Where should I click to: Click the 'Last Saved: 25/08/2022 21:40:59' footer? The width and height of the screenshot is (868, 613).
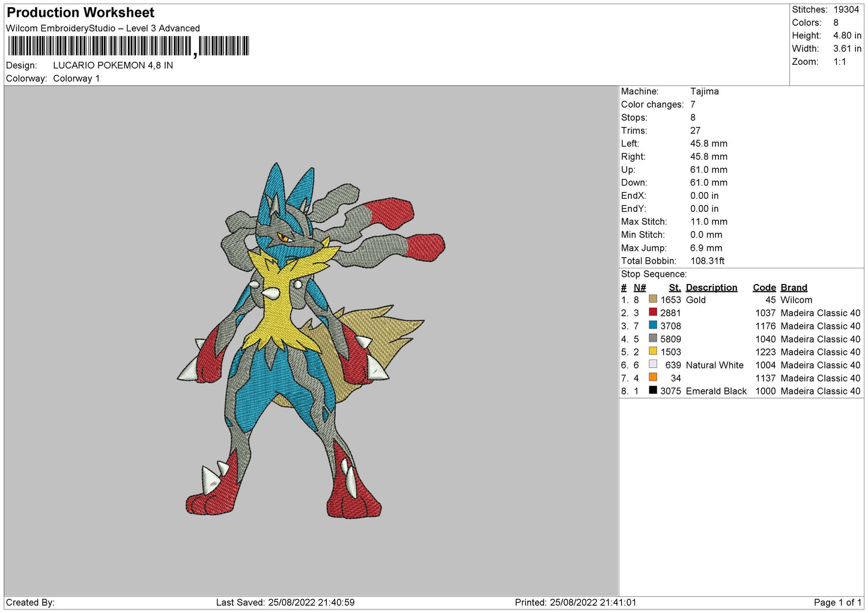pyautogui.click(x=285, y=603)
